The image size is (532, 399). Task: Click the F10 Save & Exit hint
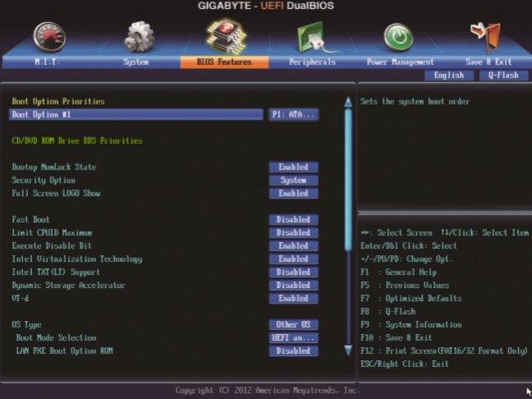pos(396,338)
